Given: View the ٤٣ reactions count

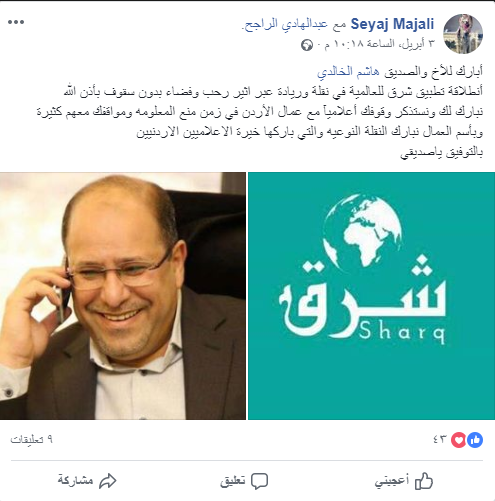Looking at the screenshot, I should (x=440, y=439).
